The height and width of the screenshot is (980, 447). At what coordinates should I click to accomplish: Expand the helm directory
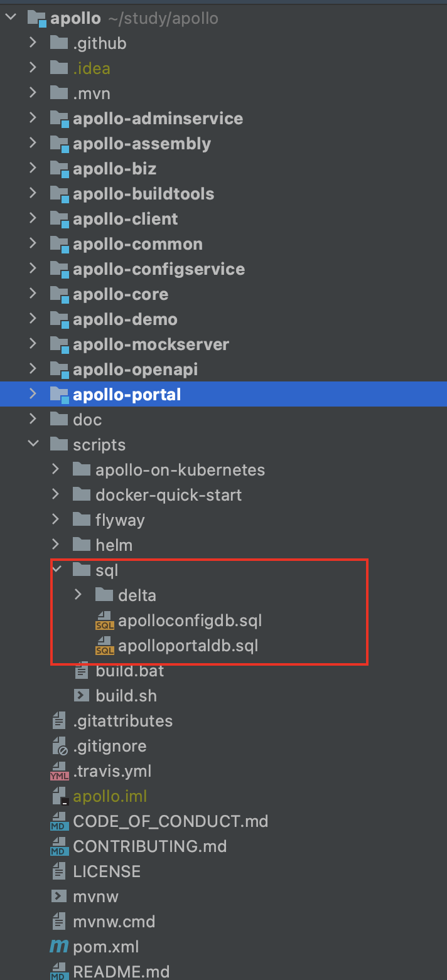click(55, 545)
